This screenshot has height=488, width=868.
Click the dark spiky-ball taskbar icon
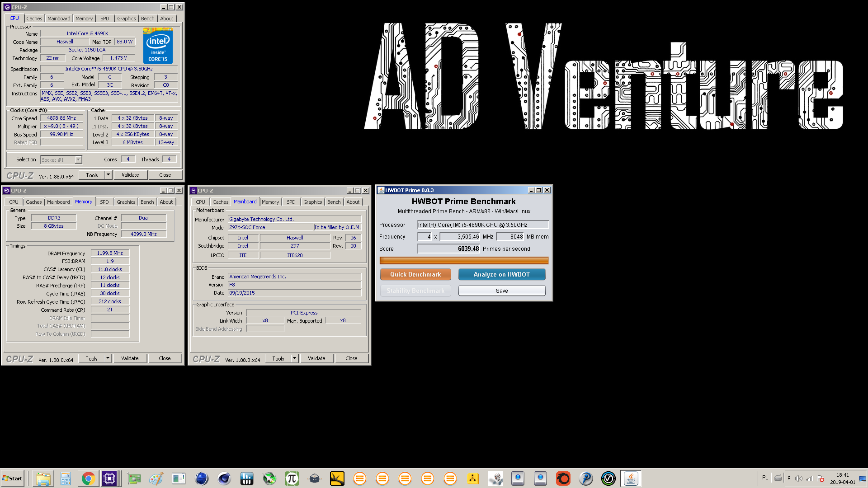click(315, 479)
